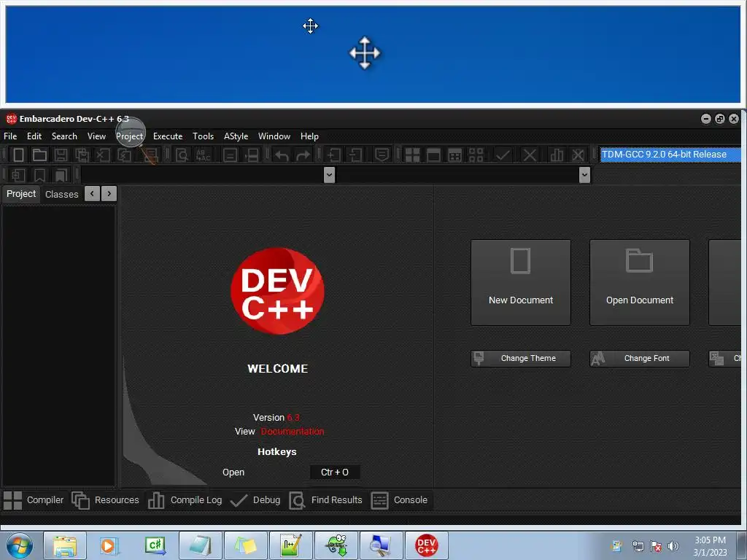Open the File menu

tap(10, 136)
